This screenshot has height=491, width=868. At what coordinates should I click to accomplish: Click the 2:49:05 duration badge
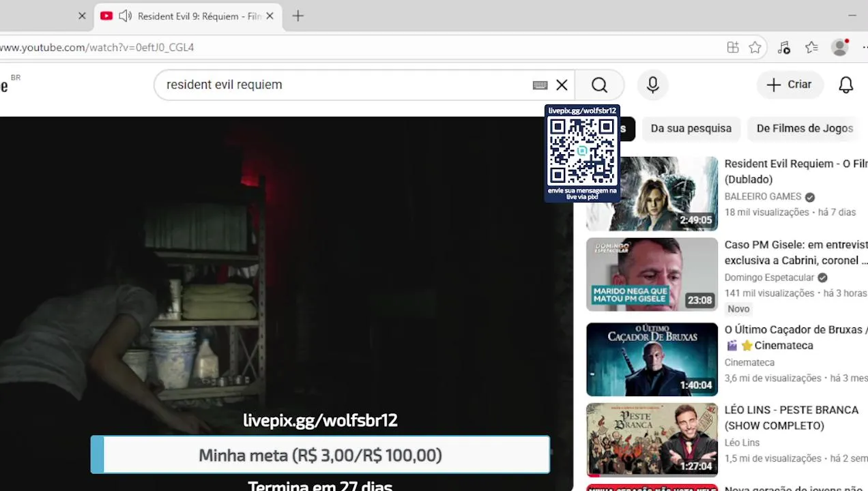pos(695,220)
